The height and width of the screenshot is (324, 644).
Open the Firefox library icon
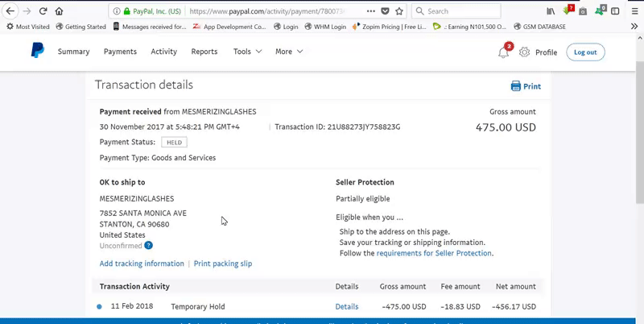pyautogui.click(x=551, y=12)
